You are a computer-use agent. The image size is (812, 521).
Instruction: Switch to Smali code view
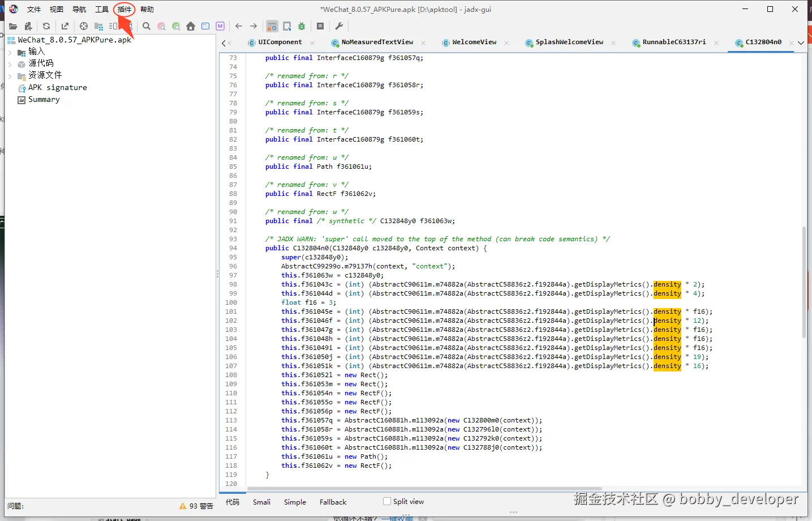tap(261, 502)
